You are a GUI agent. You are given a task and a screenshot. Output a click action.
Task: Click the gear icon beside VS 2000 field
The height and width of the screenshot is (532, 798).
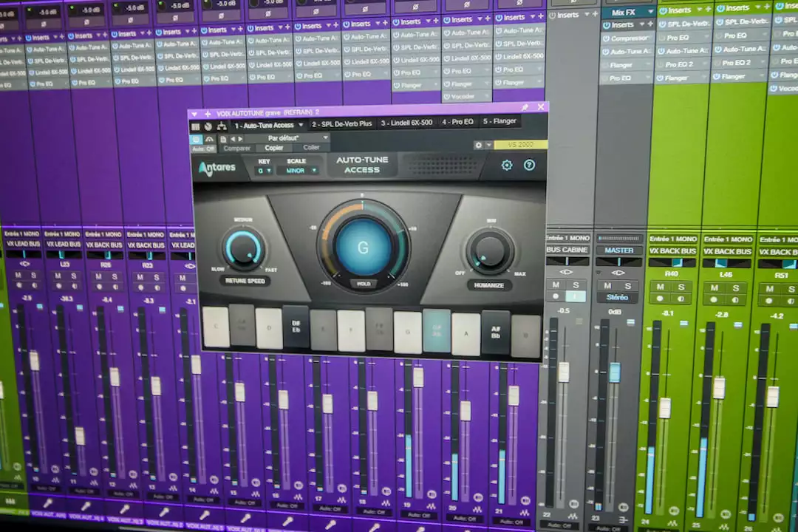tap(478, 145)
